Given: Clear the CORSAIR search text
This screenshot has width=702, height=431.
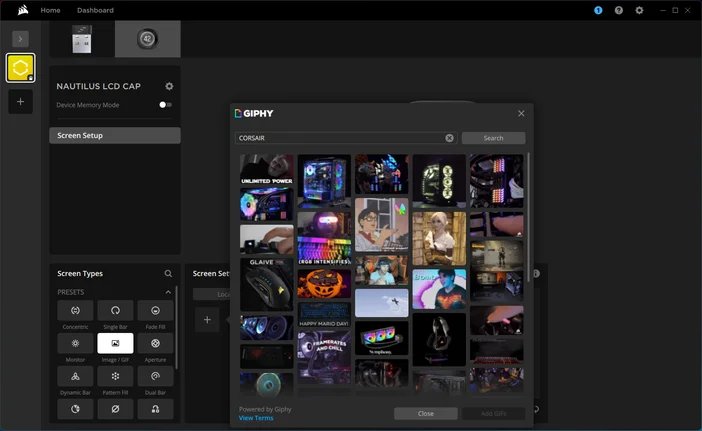Looking at the screenshot, I should [x=449, y=138].
